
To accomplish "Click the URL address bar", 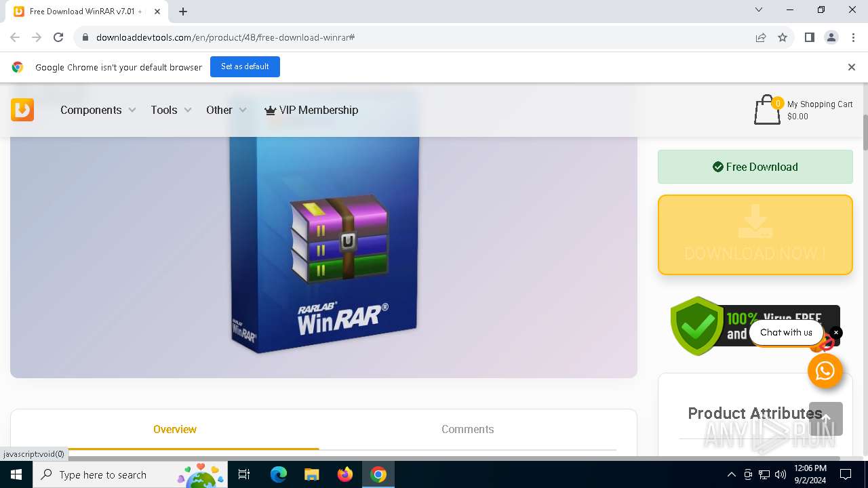I will point(414,37).
